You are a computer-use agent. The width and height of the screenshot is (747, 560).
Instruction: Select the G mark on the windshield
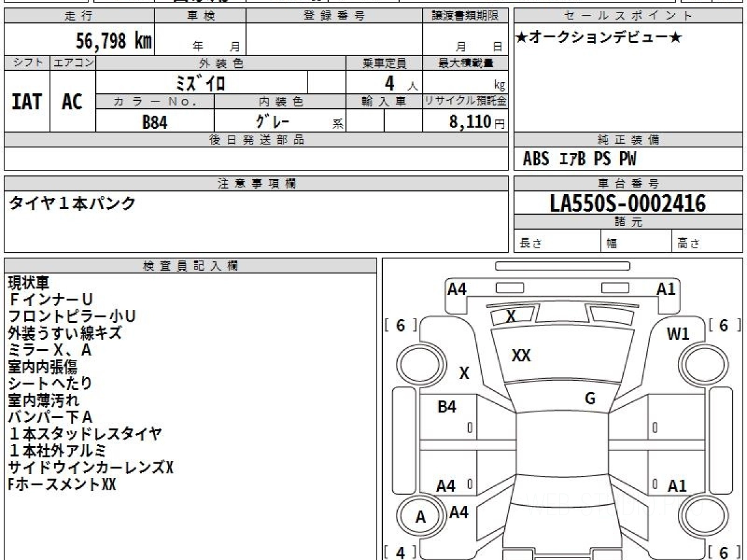coord(590,399)
